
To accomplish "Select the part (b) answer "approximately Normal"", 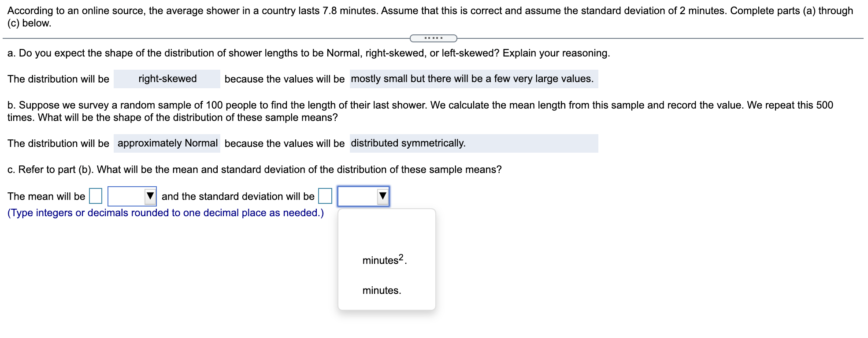I will (167, 143).
